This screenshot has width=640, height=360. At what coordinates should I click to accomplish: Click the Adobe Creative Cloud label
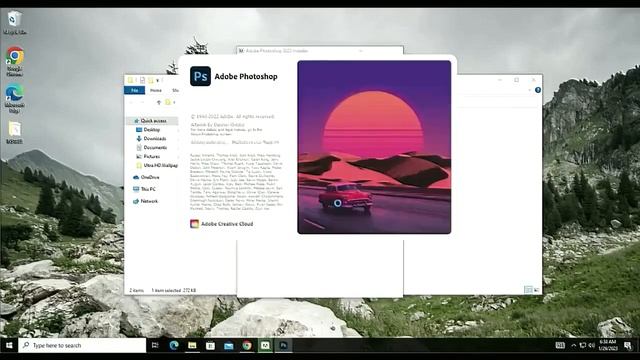[227, 224]
